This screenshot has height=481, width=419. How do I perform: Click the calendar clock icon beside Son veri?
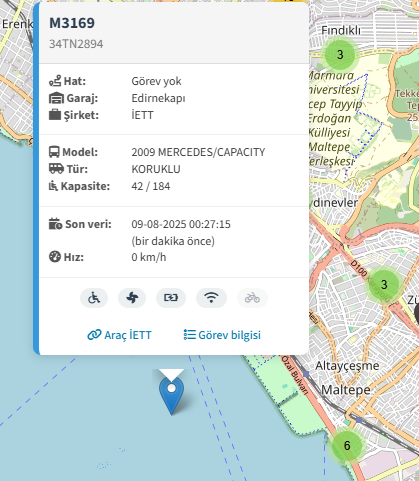click(x=55, y=224)
